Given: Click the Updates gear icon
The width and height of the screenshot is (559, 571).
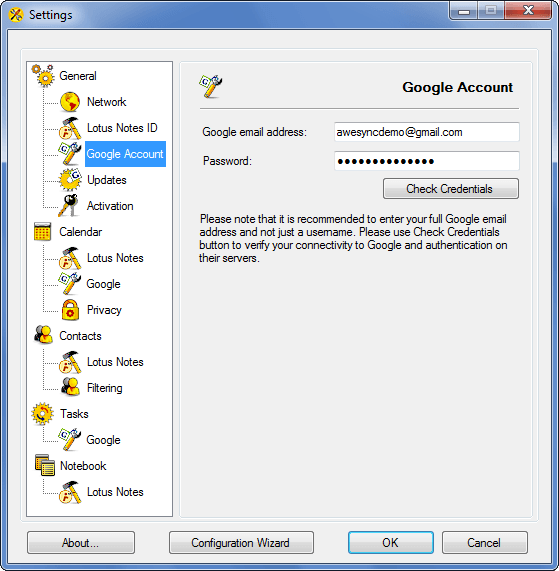Looking at the screenshot, I should pyautogui.click(x=70, y=180).
